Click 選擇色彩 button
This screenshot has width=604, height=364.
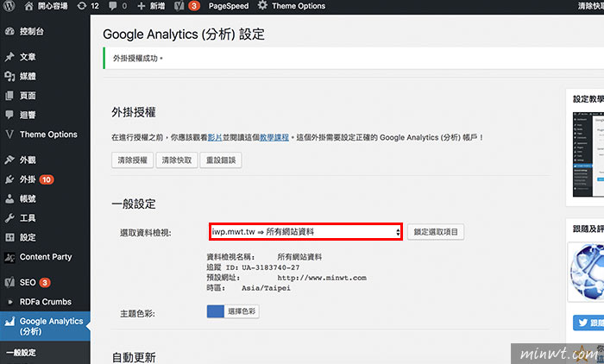click(x=242, y=311)
